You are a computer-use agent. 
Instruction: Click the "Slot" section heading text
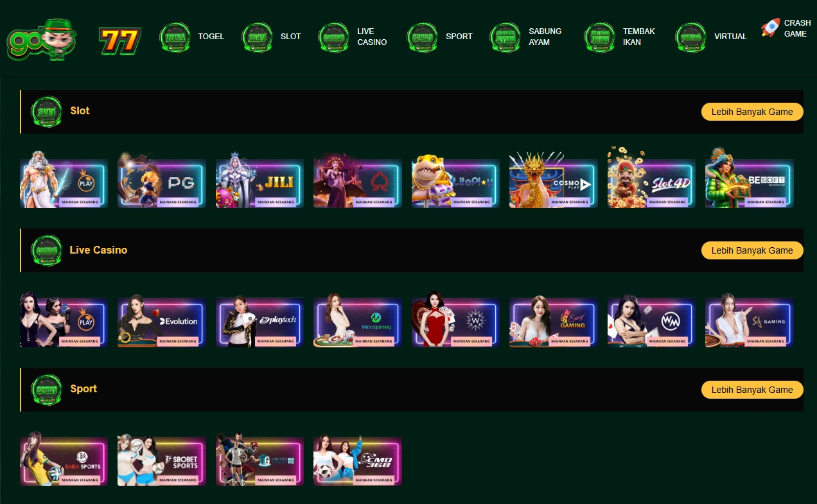click(x=80, y=111)
